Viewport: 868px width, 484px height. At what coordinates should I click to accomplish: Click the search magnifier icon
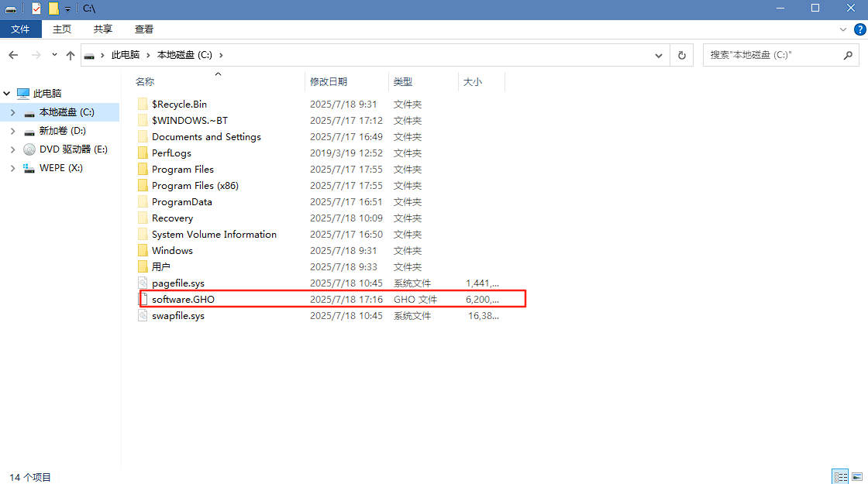pyautogui.click(x=848, y=56)
